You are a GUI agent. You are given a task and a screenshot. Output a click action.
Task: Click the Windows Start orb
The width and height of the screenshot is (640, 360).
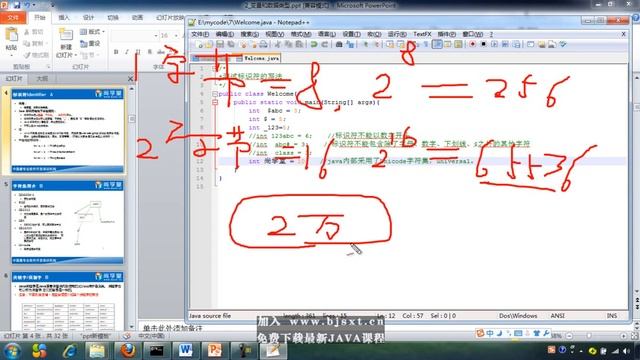pyautogui.click(x=11, y=351)
